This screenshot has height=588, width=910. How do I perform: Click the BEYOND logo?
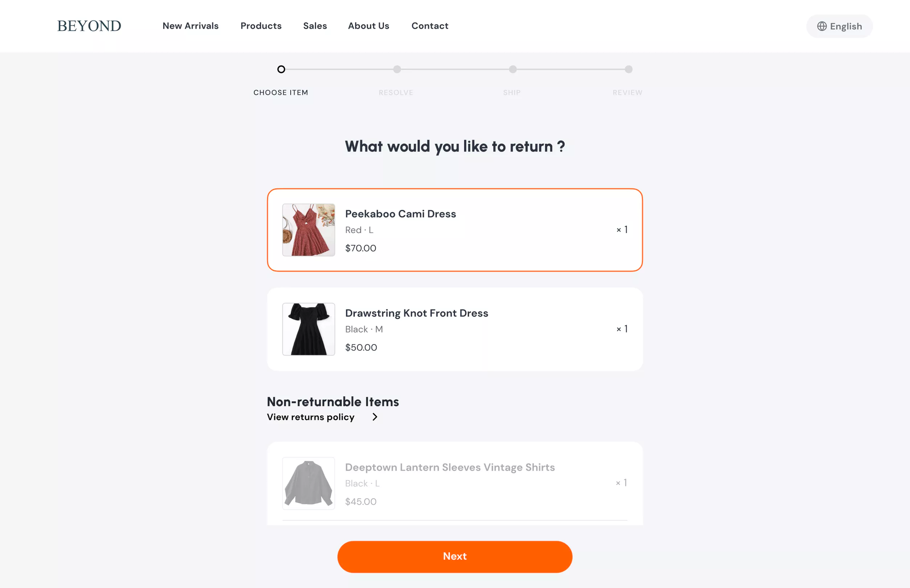pos(89,26)
